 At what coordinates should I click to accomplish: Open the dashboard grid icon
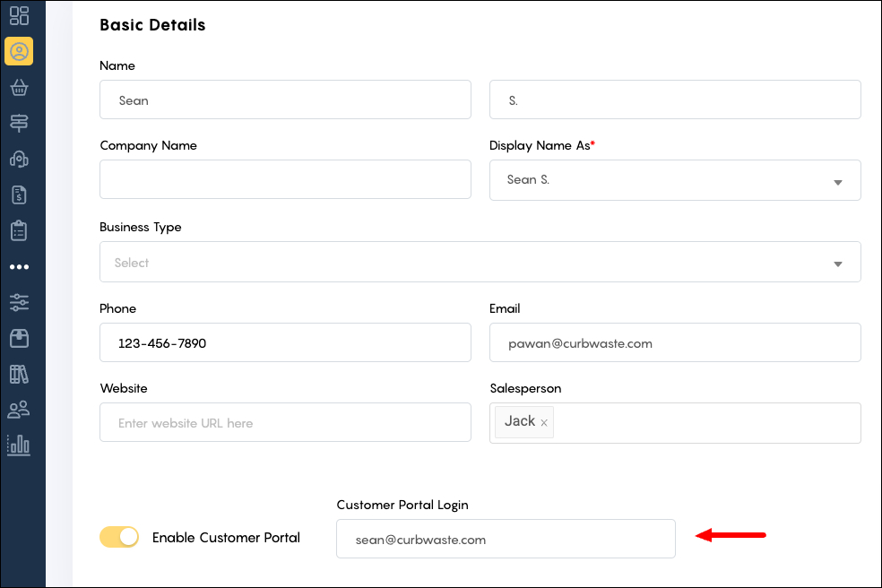tap(20, 15)
